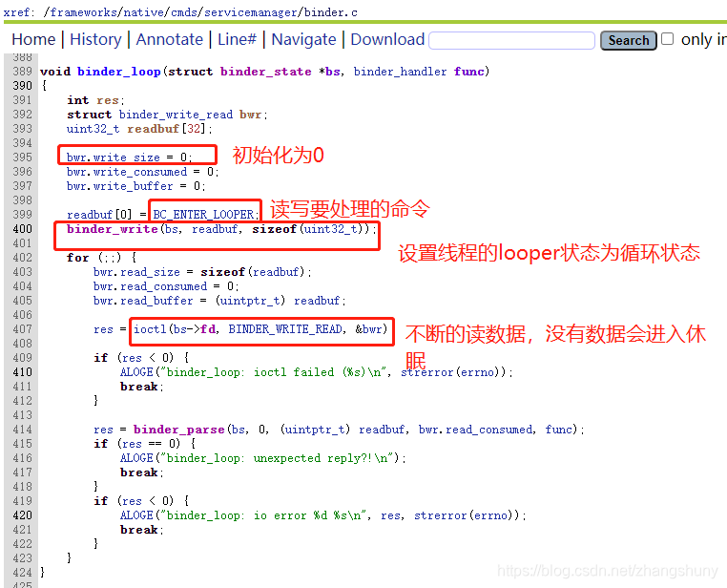727x588 pixels.
Task: Click uintptr_t on line 405
Action: 250,301
